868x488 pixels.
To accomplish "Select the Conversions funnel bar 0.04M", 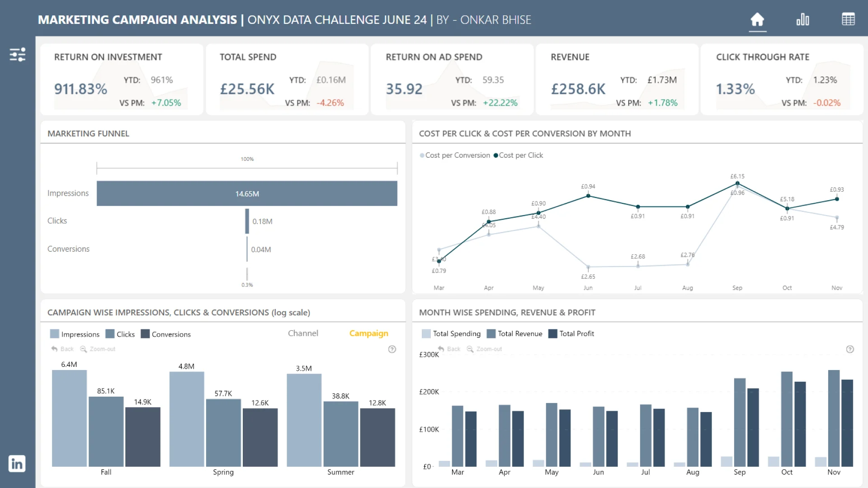I will [247, 249].
